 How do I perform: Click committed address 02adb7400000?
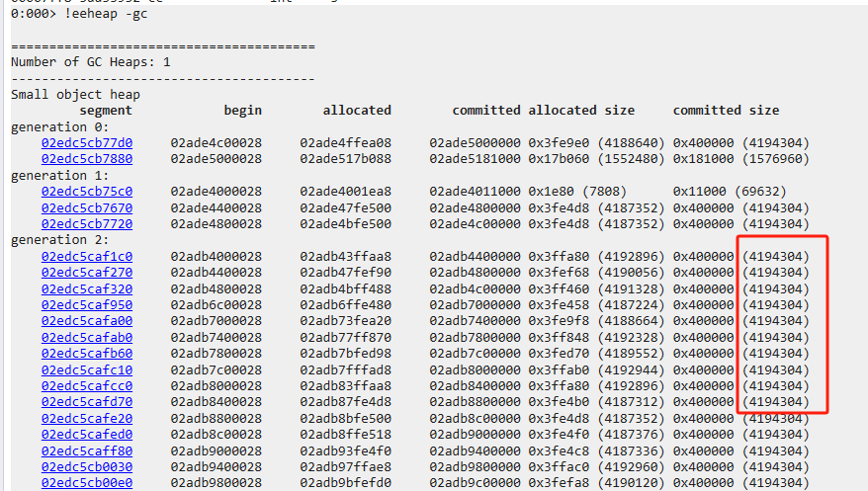[475, 321]
